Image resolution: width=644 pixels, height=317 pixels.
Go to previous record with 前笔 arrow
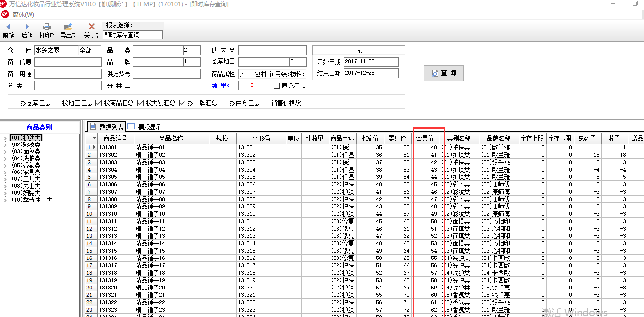click(8, 27)
